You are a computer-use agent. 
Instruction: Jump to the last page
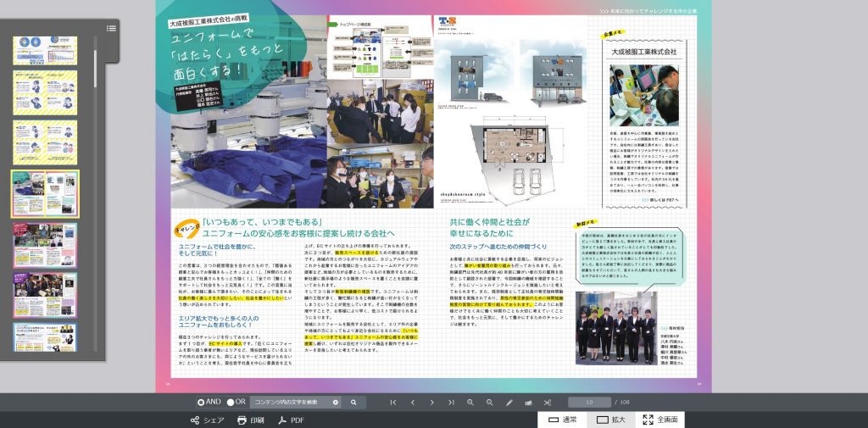pyautogui.click(x=451, y=403)
